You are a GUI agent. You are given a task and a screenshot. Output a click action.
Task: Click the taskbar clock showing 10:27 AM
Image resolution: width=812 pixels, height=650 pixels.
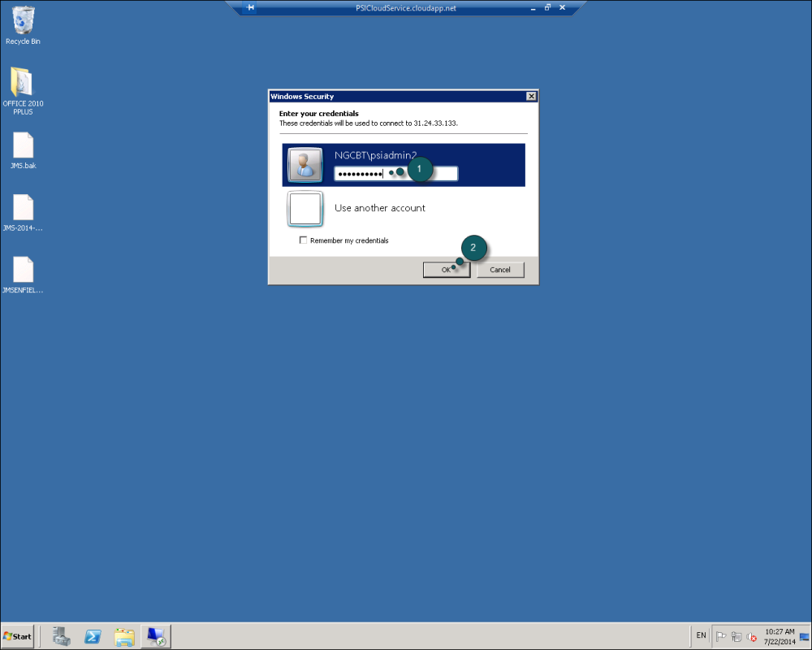point(780,636)
